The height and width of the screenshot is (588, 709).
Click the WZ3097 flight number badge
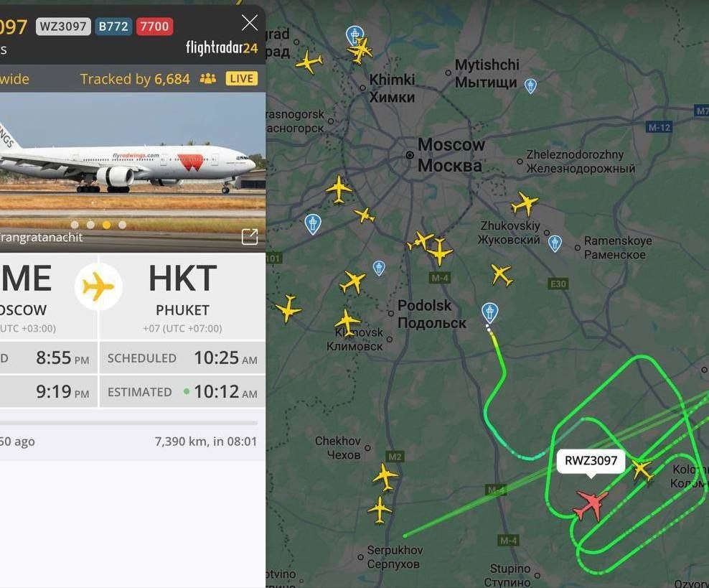coord(63,27)
